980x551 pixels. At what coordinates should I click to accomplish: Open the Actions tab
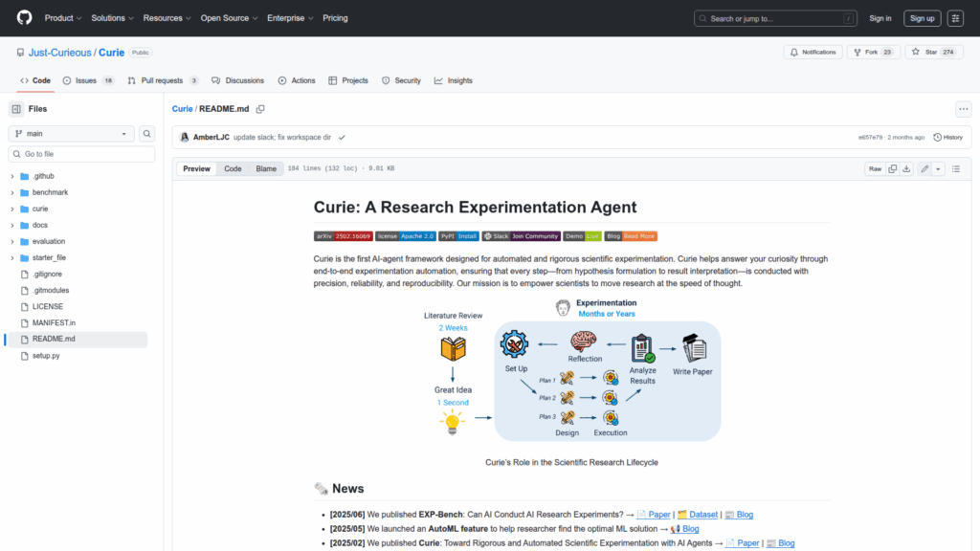[297, 80]
